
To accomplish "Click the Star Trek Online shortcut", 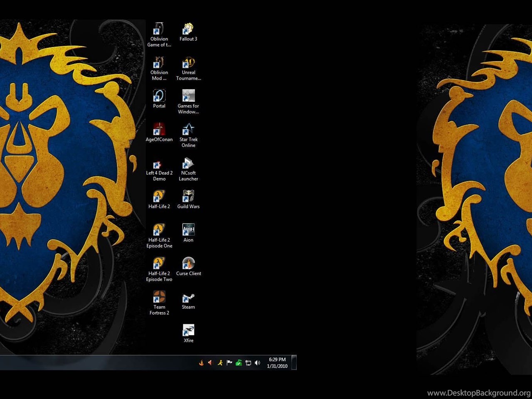I will [x=188, y=135].
